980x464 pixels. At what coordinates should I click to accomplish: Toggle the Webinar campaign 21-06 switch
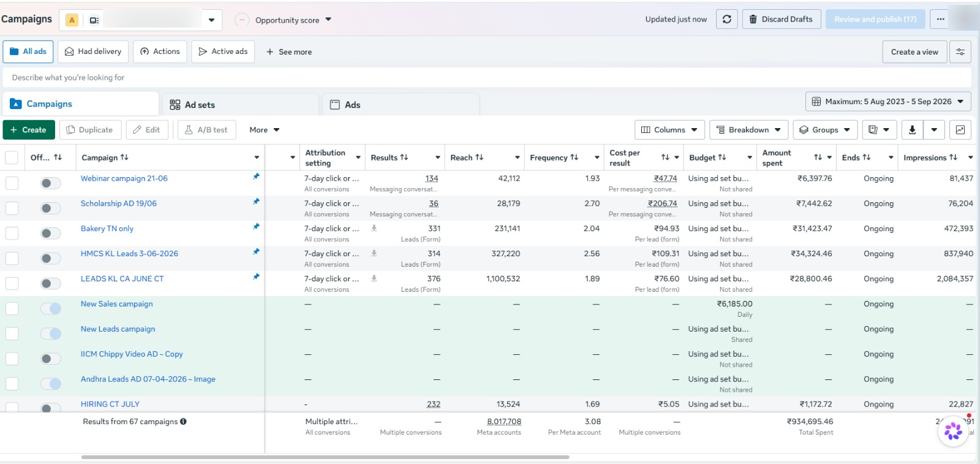[51, 183]
